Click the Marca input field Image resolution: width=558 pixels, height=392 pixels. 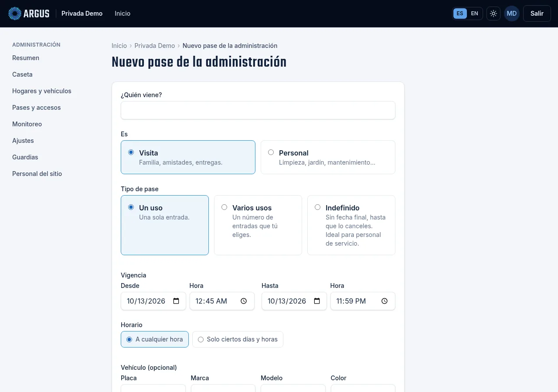[x=223, y=388]
